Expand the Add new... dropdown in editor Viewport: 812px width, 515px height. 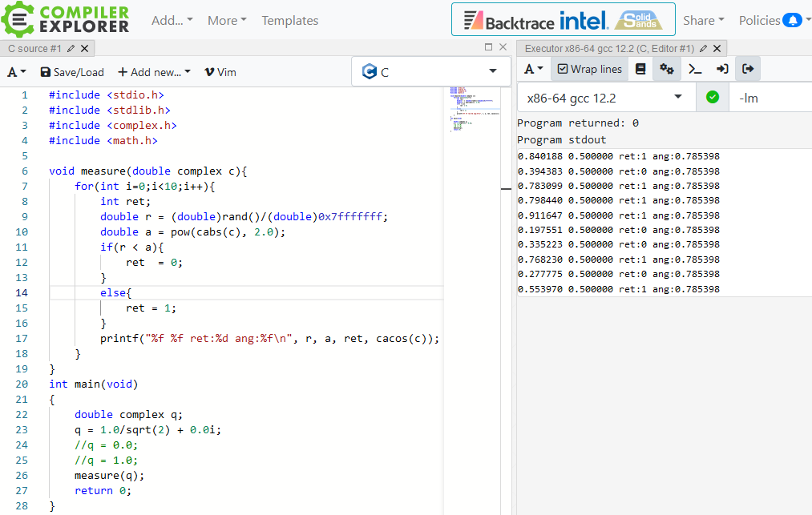click(x=154, y=72)
